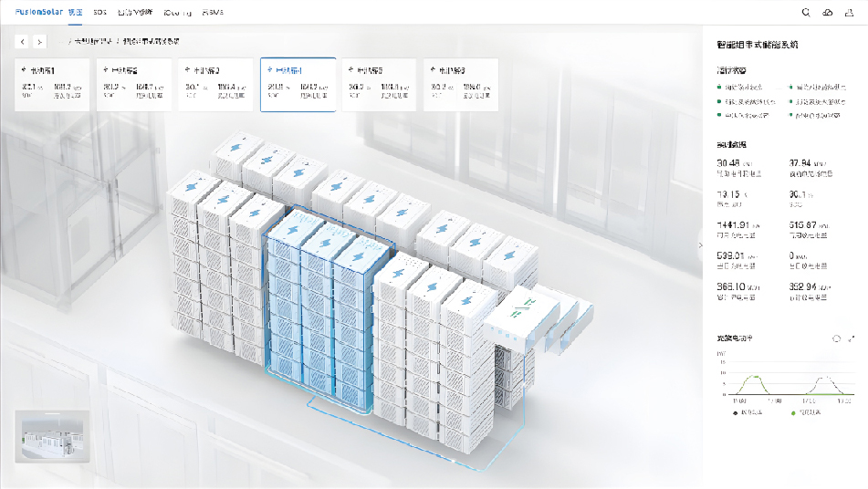
Task: Open the iCooling tab
Action: 178,13
